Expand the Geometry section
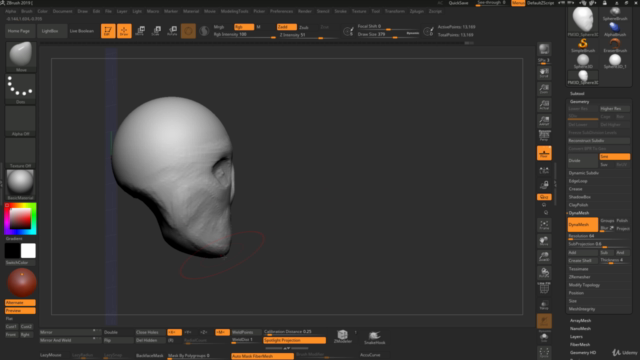640x360 pixels. pos(580,102)
